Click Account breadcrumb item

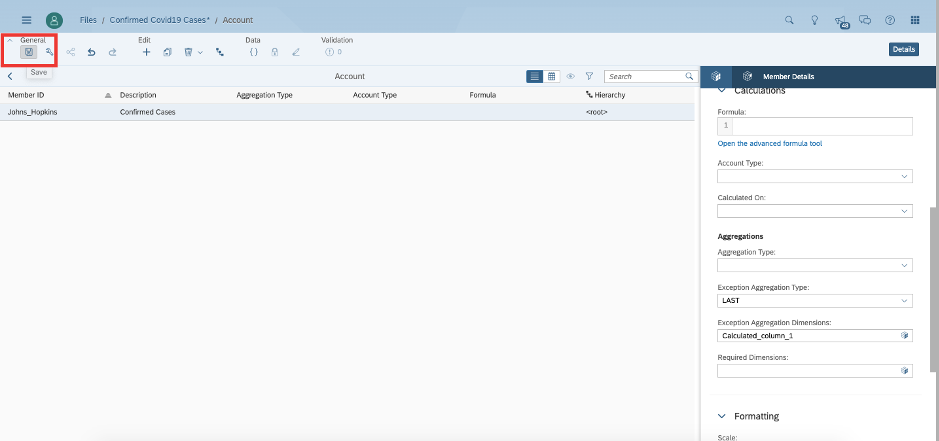[238, 20]
